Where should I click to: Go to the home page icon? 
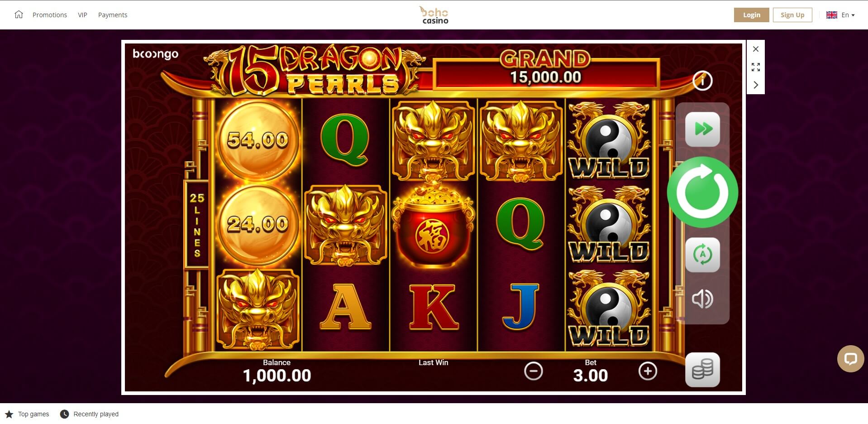19,14
